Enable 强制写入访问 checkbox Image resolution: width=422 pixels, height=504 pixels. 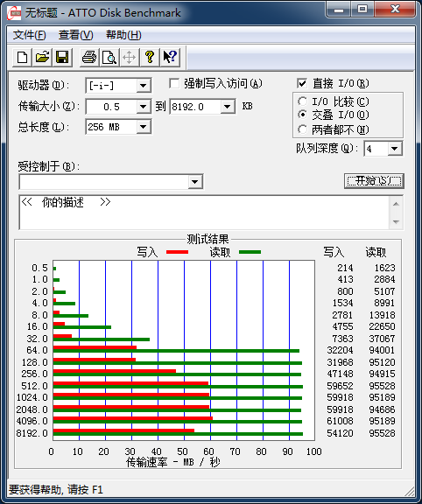pos(174,84)
